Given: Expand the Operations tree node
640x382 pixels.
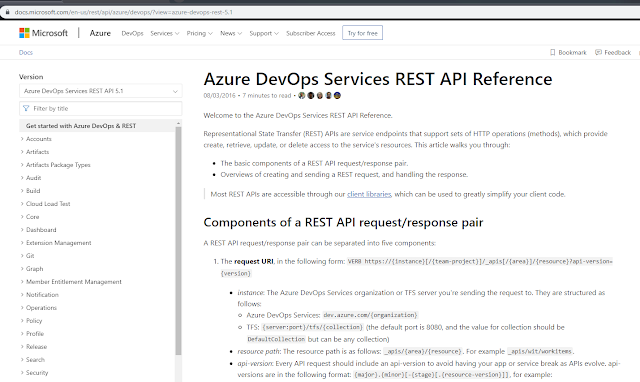Looking at the screenshot, I should click(22, 308).
